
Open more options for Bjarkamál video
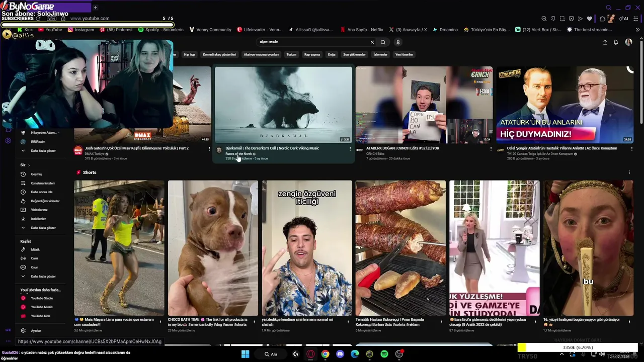[x=350, y=149]
